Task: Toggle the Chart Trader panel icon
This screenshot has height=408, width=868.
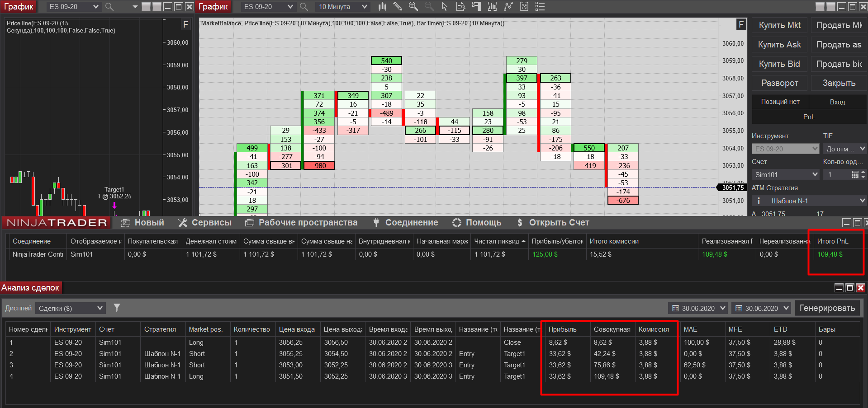Action: [x=476, y=6]
